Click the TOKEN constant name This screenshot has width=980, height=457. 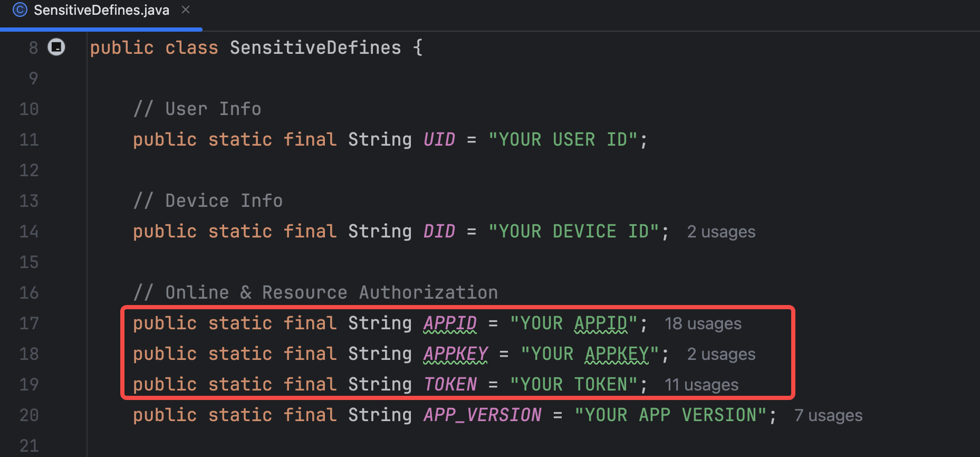[x=450, y=384]
